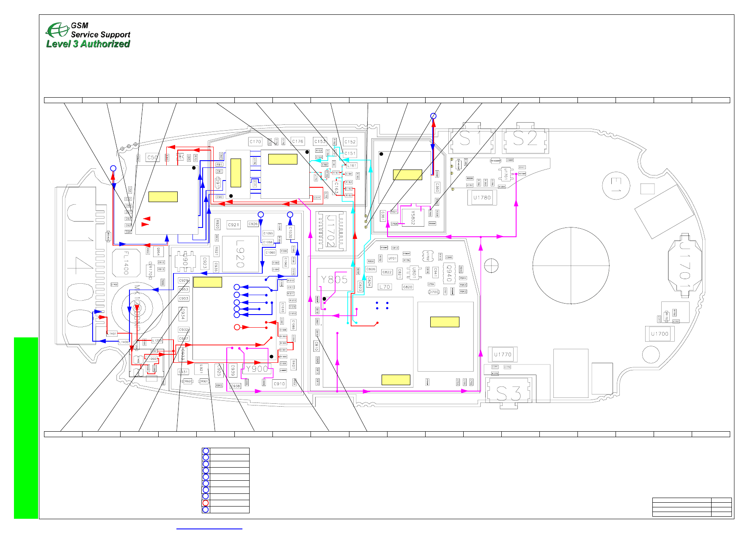
Task: Select the U1700 component
Action: (659, 334)
